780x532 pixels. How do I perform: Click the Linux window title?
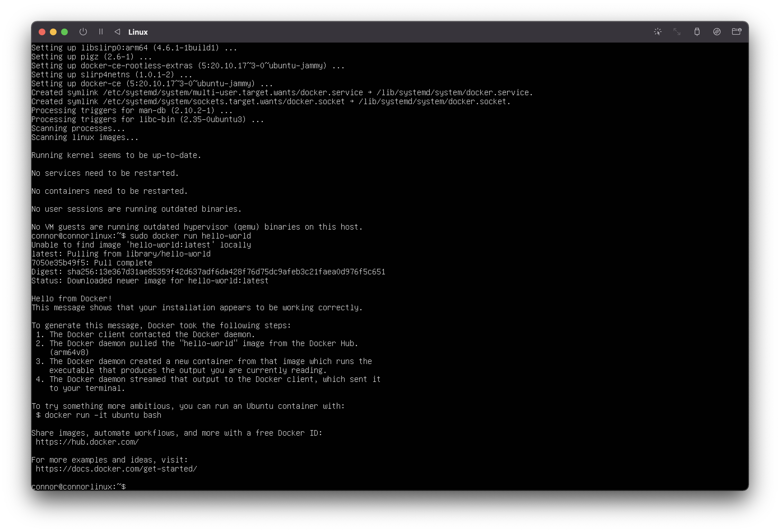[x=138, y=32]
